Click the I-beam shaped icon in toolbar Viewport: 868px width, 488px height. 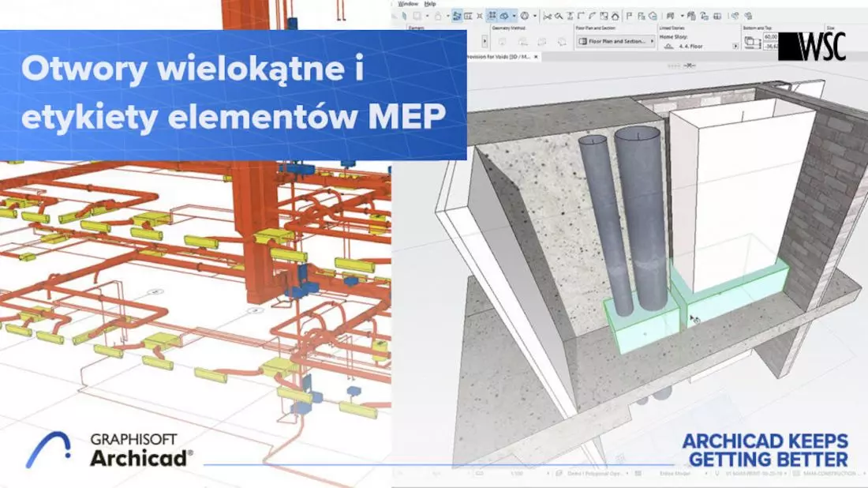[x=570, y=16]
